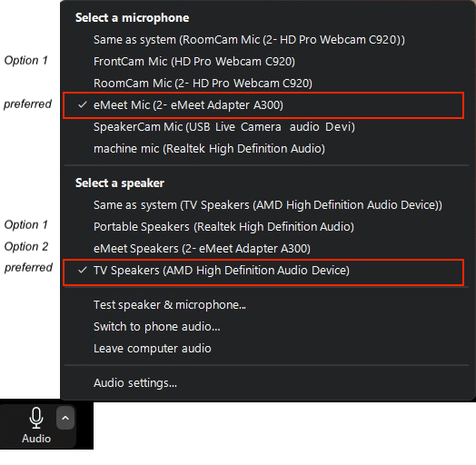
Task: Click the Select a speaker heading
Action: (120, 183)
